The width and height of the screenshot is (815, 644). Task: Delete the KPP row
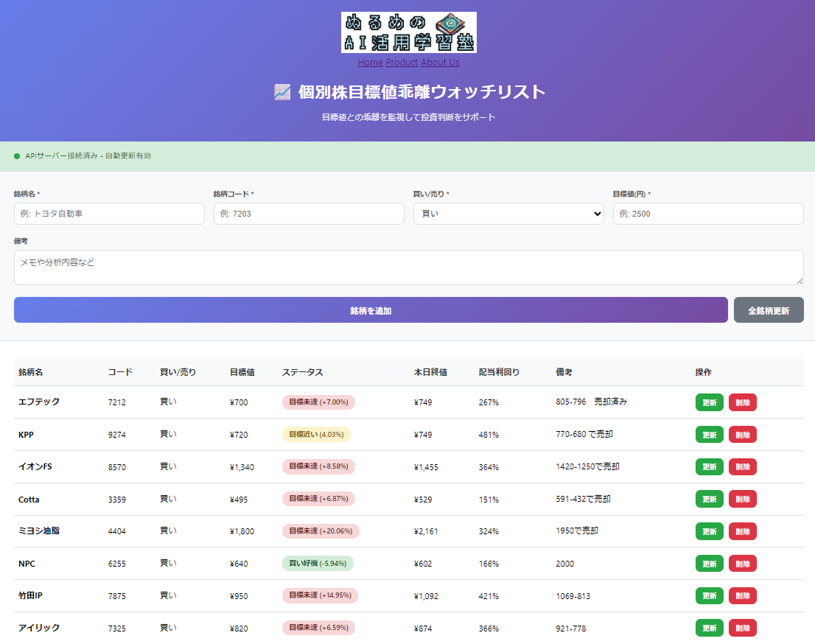pyautogui.click(x=742, y=435)
